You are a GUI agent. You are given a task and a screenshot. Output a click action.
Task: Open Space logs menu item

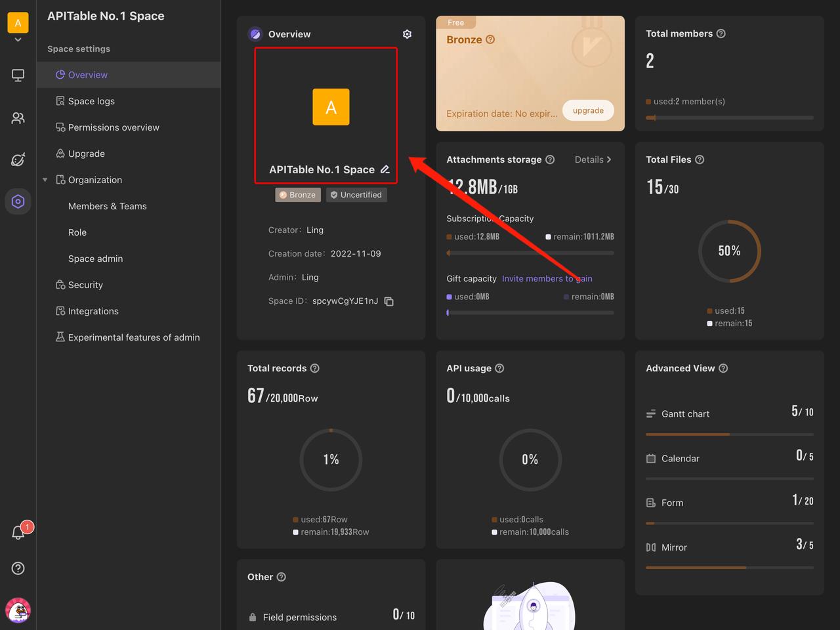[x=129, y=101]
